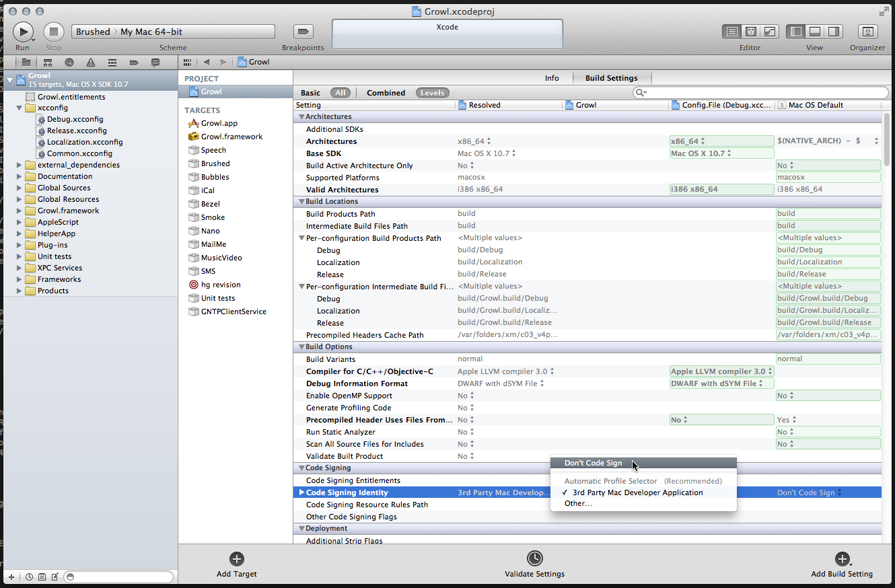Choose 3rd Party Mac Developer Application
This screenshot has height=588, width=895.
tap(643, 492)
